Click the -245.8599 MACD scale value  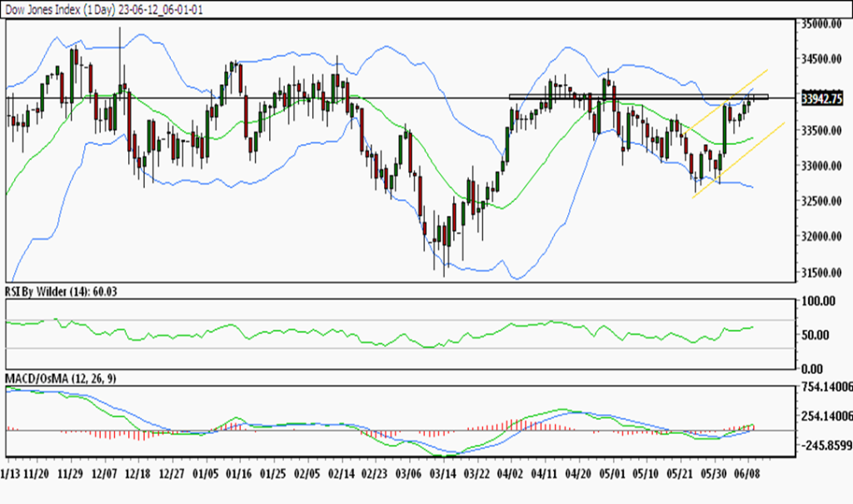827,445
